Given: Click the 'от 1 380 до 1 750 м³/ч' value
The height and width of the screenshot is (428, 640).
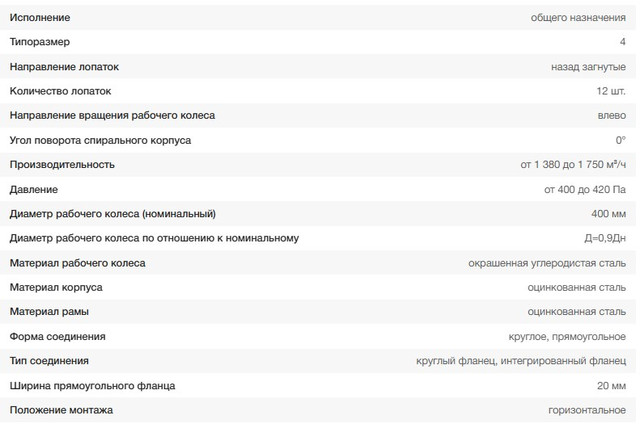Looking at the screenshot, I should click(573, 164).
